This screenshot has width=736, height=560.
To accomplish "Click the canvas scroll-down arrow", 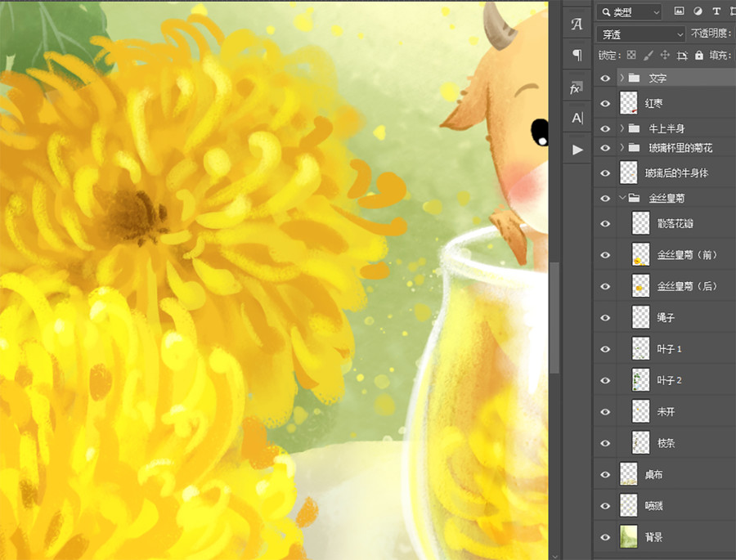I will coord(554,556).
